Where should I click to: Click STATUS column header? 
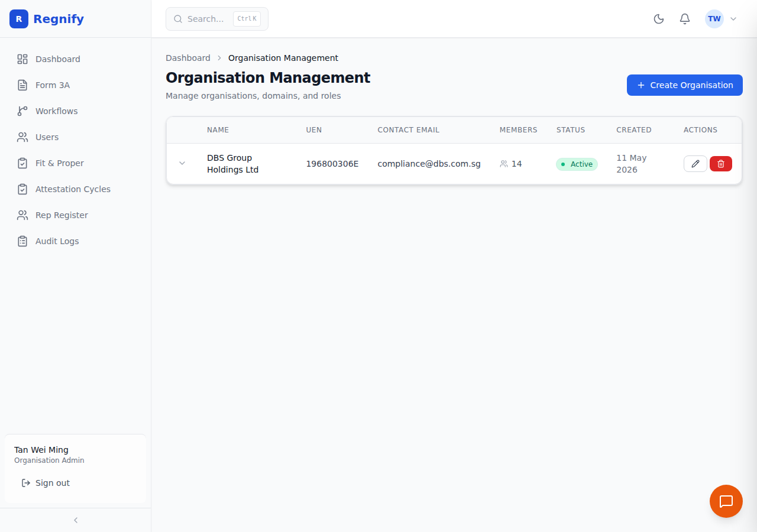tap(571, 130)
